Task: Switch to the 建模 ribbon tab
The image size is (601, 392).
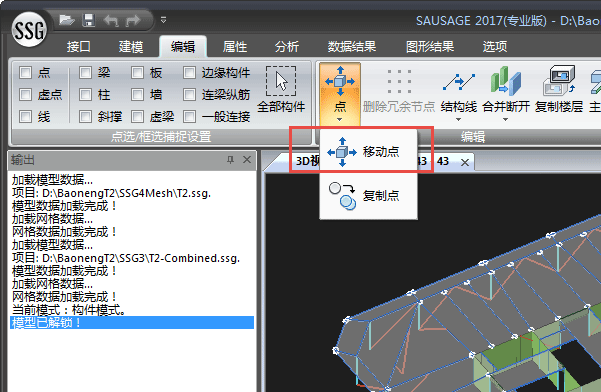Action: 131,47
